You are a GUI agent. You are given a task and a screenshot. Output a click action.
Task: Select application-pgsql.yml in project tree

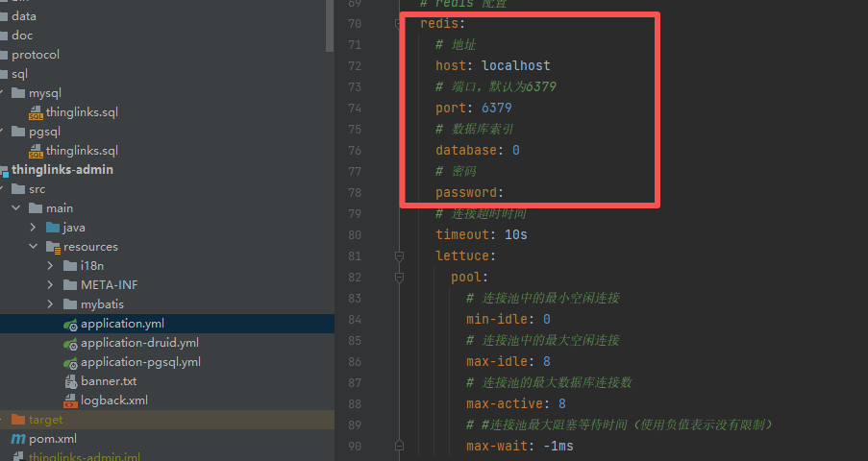140,362
